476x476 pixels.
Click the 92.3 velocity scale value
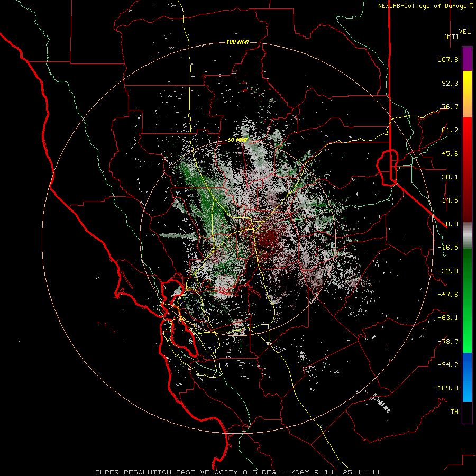click(x=450, y=83)
